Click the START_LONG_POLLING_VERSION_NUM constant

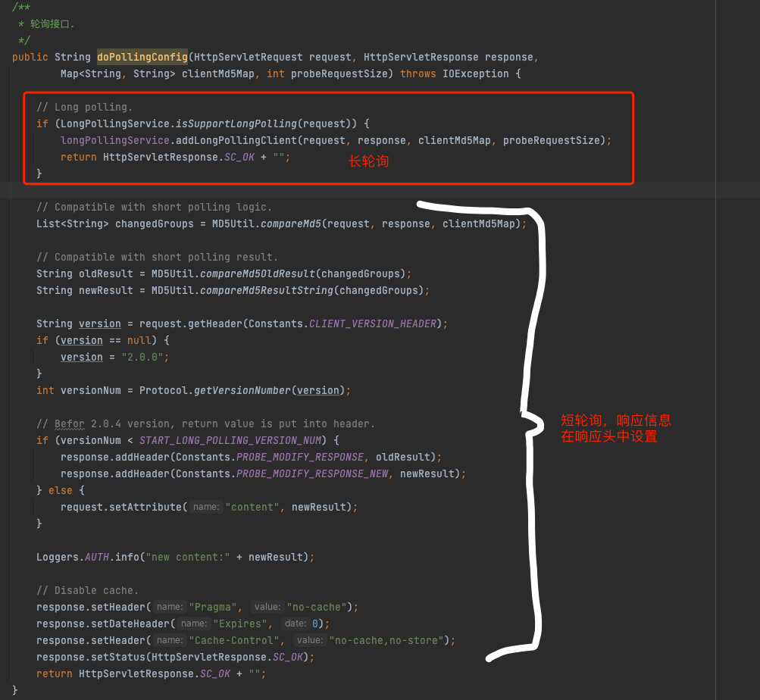(x=230, y=440)
